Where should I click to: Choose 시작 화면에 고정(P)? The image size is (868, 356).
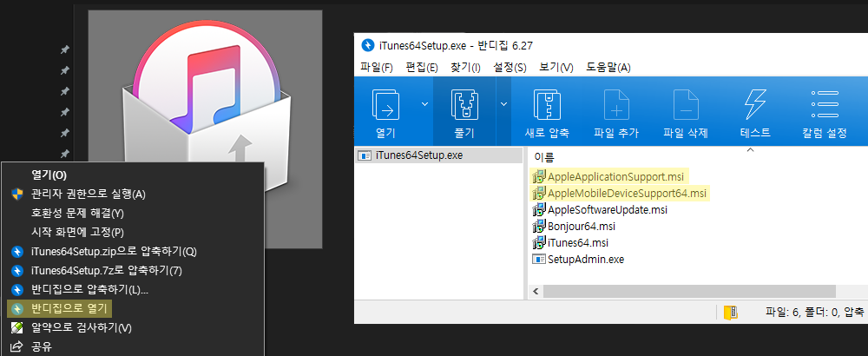133,232
